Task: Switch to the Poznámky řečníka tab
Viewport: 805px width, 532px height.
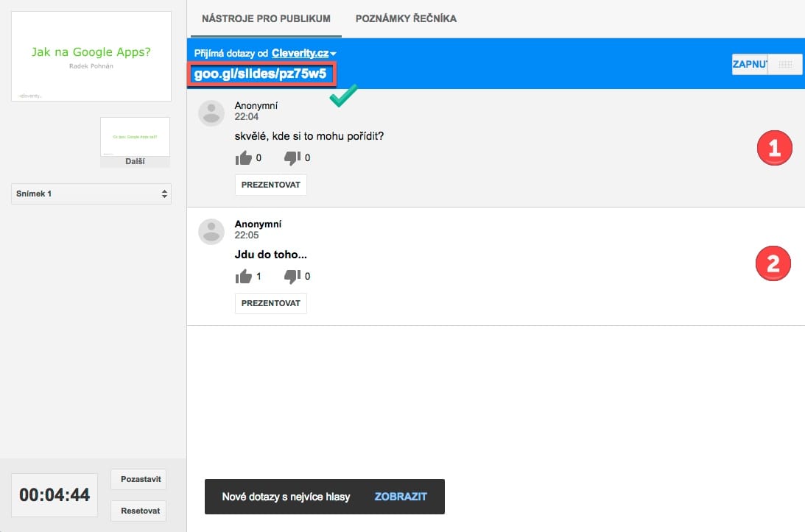Action: click(406, 18)
